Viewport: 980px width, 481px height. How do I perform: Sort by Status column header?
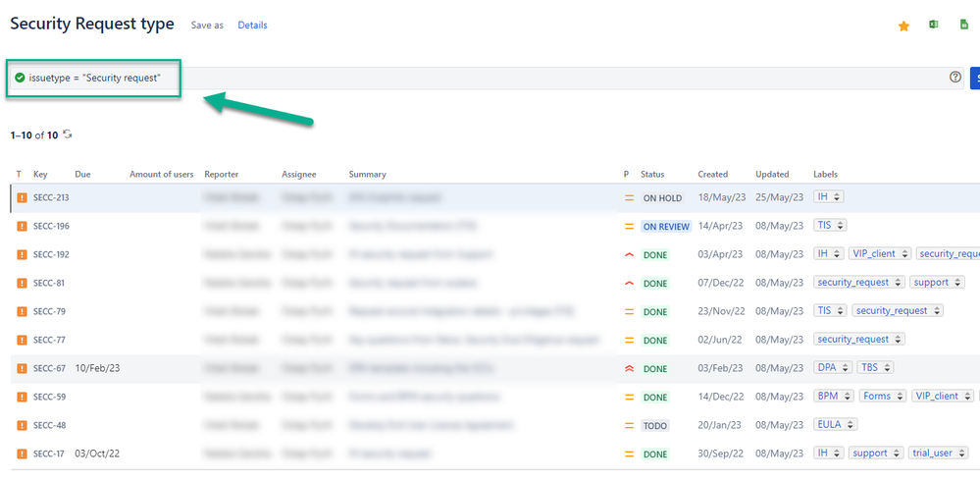[652, 175]
